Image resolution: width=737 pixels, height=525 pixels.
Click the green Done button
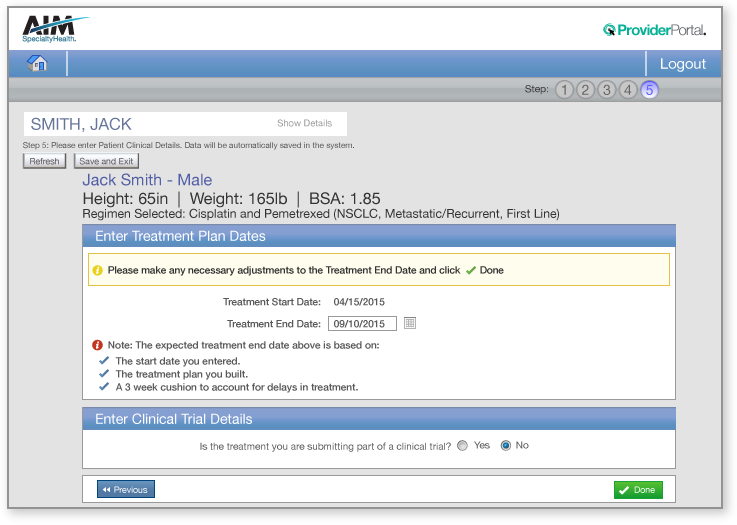pos(638,490)
